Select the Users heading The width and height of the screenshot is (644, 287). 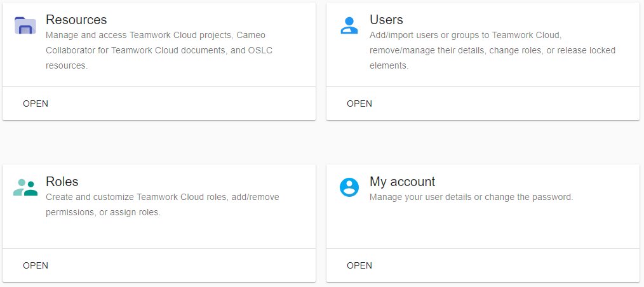(386, 20)
